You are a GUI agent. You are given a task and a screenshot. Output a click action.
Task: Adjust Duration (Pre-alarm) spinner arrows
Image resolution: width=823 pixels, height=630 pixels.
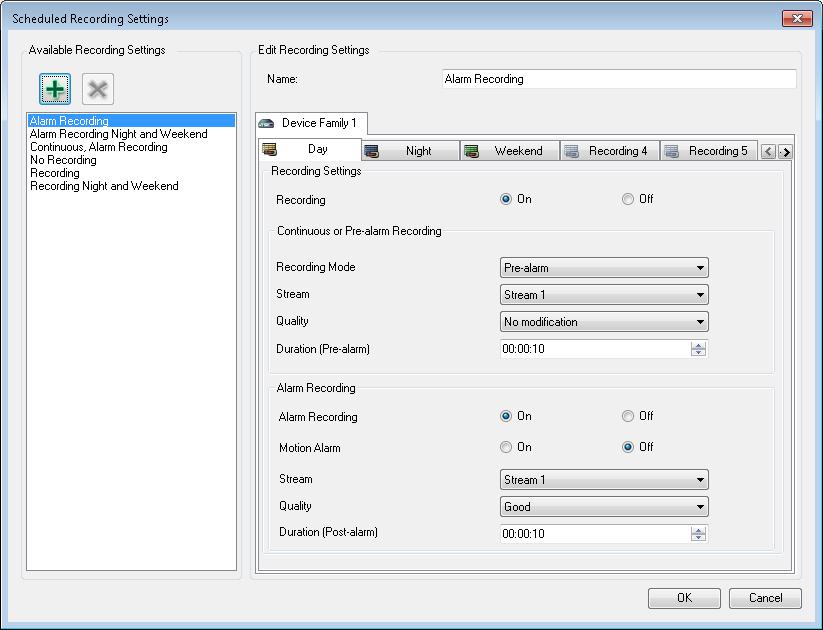pos(698,349)
